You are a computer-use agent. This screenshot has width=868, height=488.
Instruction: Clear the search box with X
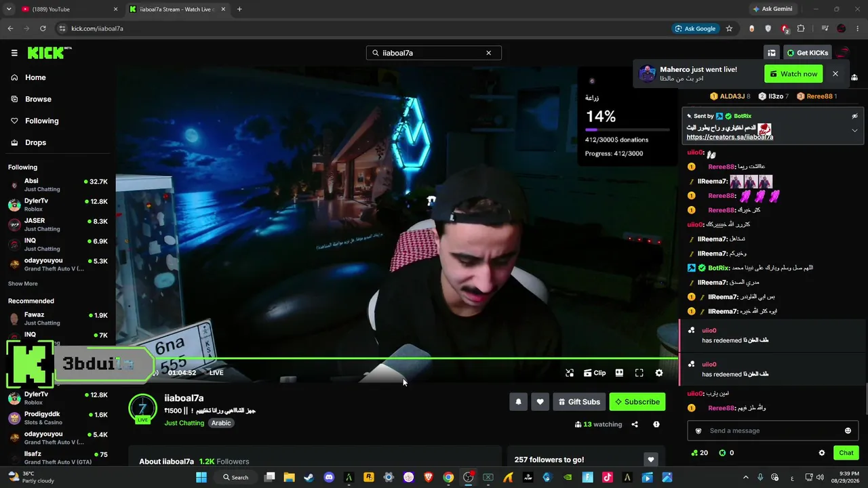coord(488,53)
